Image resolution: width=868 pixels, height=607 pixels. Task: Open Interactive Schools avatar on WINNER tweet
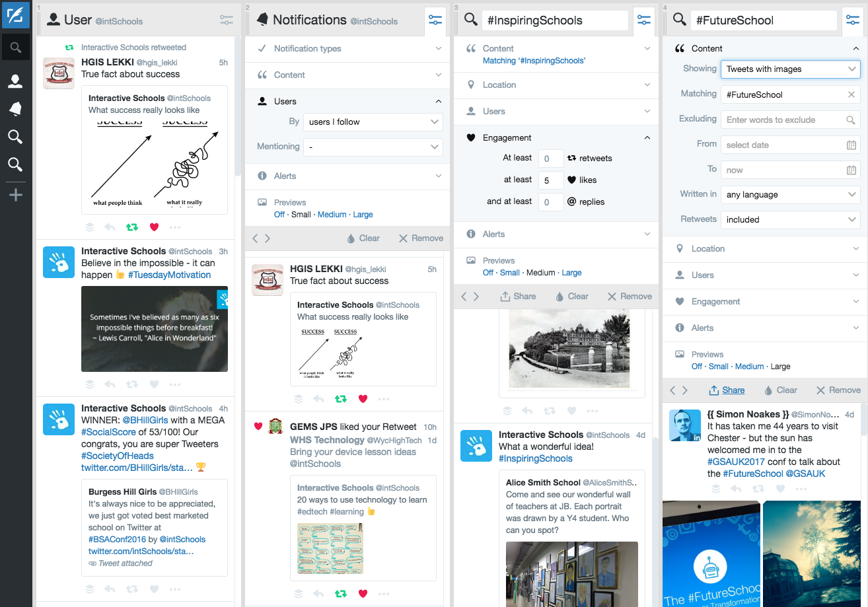(x=59, y=419)
